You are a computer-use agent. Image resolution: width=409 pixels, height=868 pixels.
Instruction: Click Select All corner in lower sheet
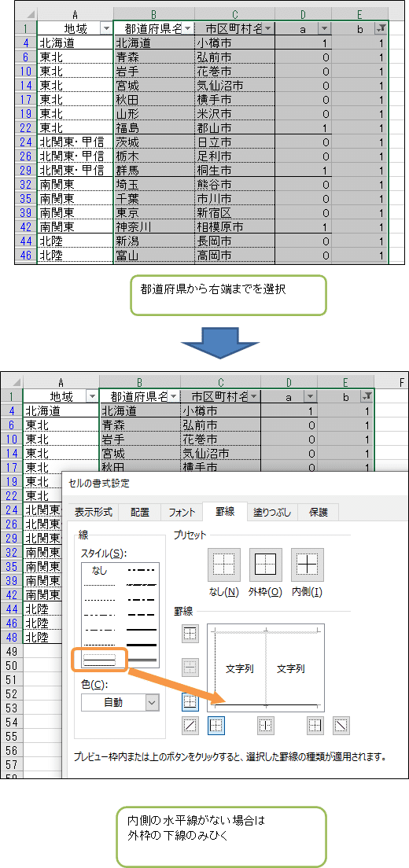pos(12,381)
